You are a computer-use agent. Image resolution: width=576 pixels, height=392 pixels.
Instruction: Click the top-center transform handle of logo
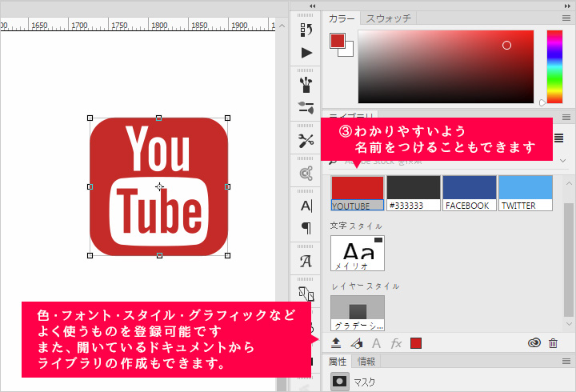(158, 118)
